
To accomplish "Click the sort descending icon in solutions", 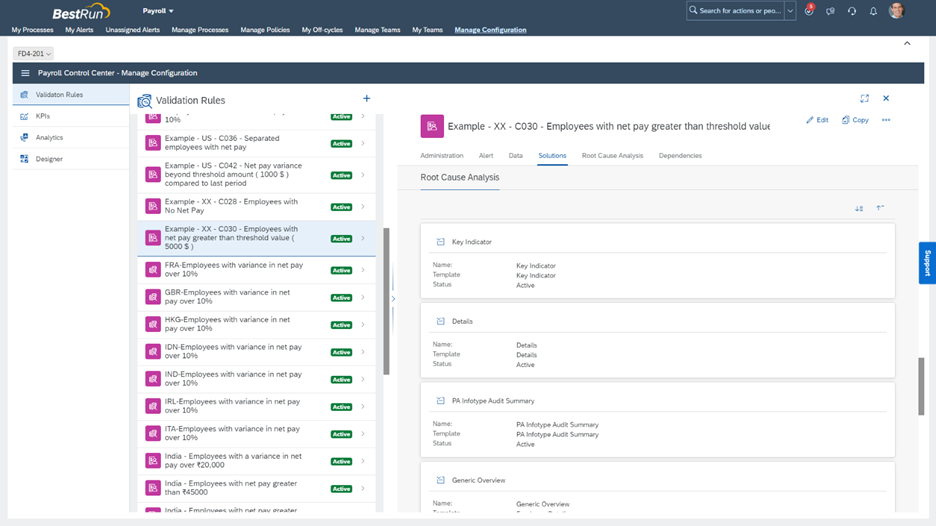I will 859,209.
